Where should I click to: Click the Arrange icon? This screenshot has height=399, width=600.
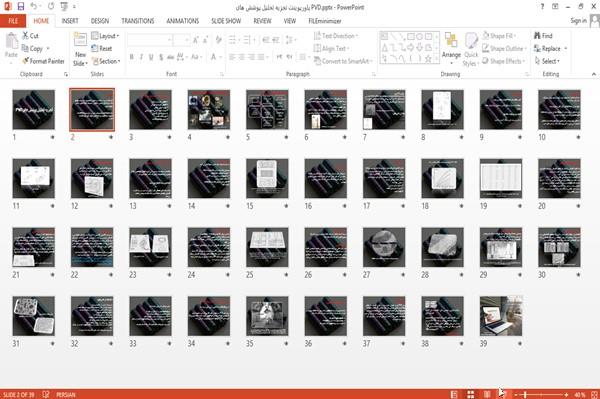click(x=451, y=40)
